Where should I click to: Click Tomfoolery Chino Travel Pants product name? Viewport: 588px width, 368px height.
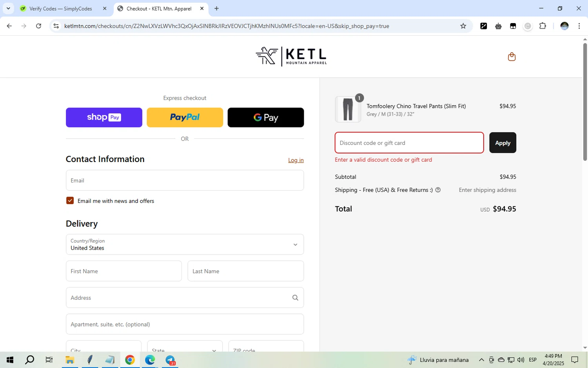click(x=416, y=106)
